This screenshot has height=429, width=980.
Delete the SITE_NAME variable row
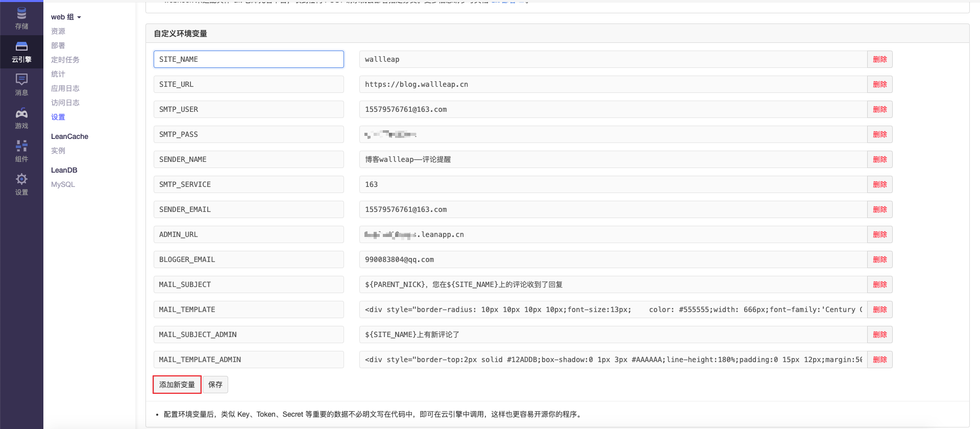pos(879,59)
